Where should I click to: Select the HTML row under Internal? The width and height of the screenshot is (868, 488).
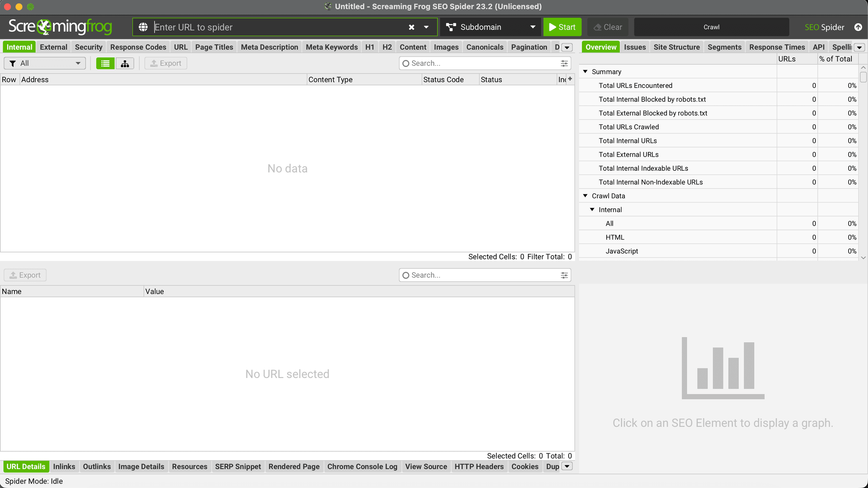tap(718, 237)
